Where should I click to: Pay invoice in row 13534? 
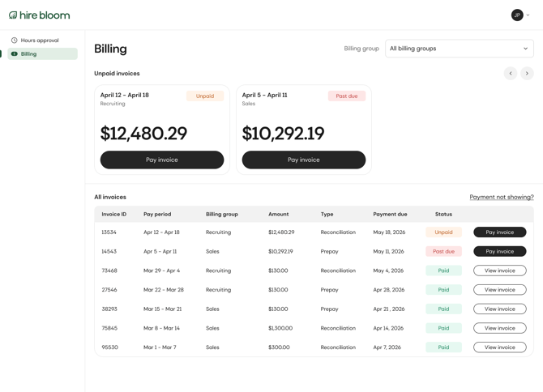pos(500,232)
